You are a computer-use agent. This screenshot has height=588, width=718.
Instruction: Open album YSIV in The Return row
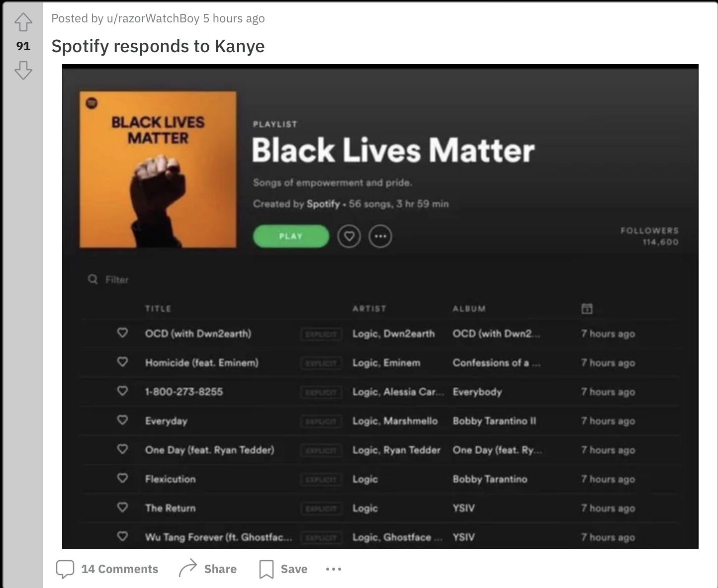pos(463,508)
